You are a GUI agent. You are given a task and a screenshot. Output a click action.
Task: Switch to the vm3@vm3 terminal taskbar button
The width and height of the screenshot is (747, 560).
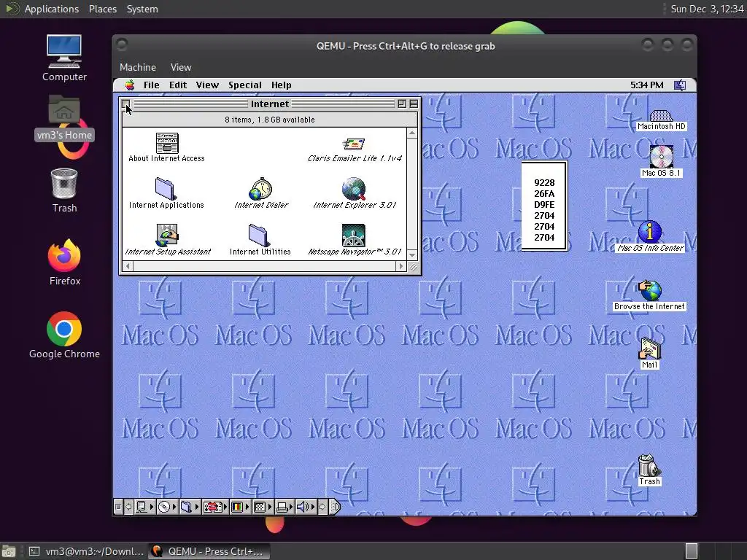tap(86, 551)
